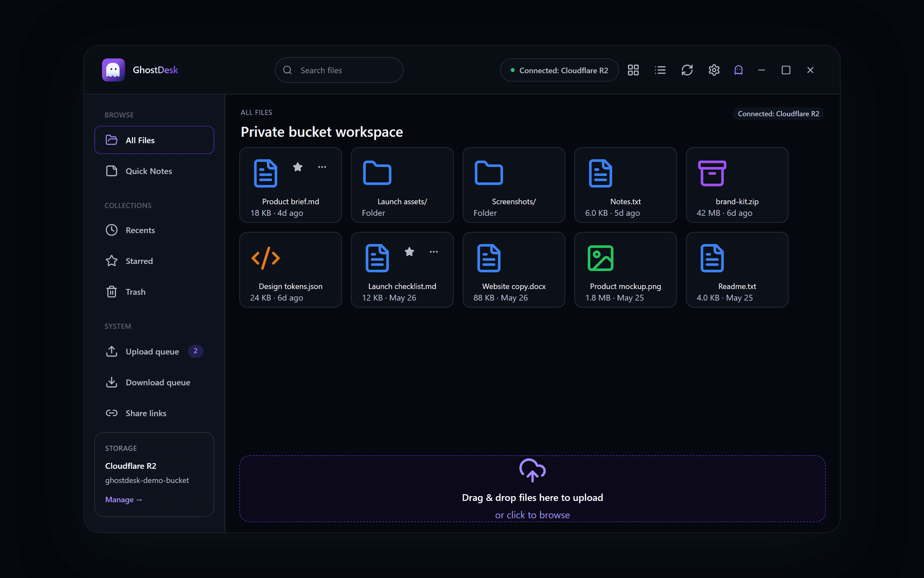Screen dimensions: 924x578
Task: Open Notes.txt file icon
Action: pos(600,173)
